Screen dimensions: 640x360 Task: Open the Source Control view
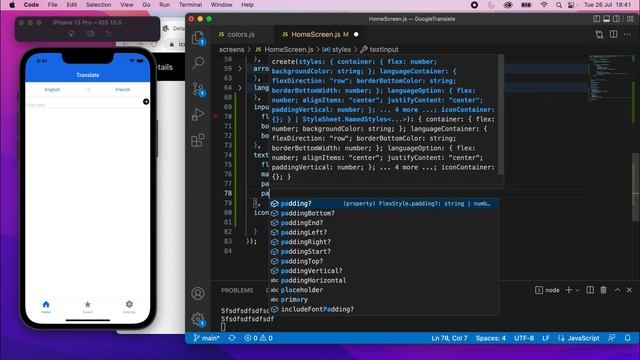pos(198,89)
